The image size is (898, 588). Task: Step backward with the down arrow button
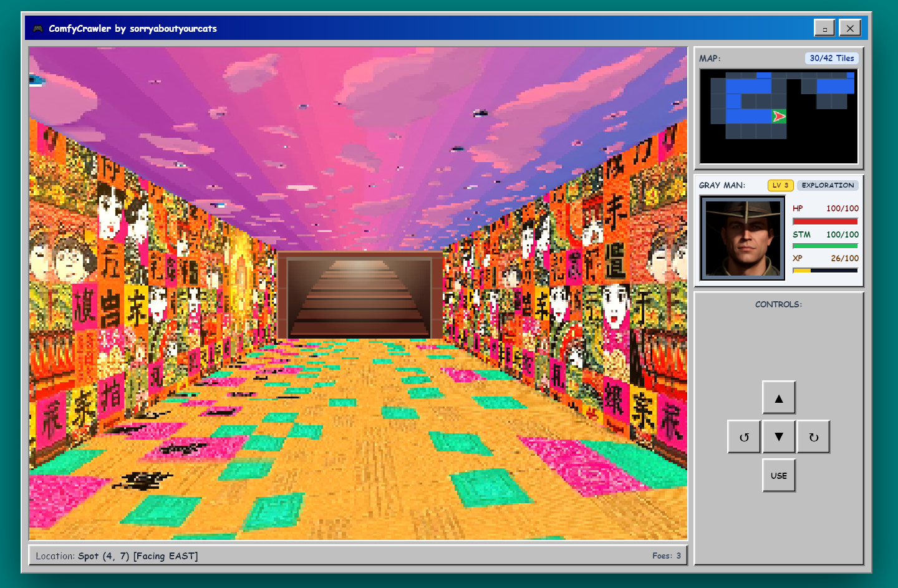pyautogui.click(x=779, y=436)
